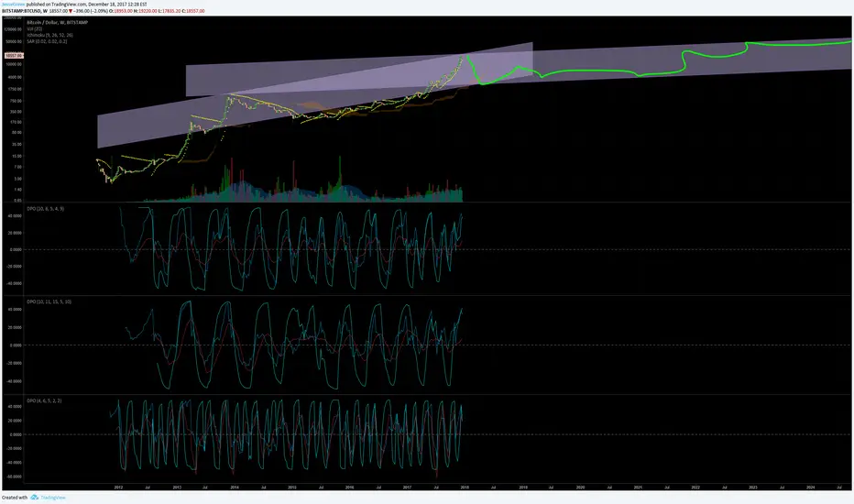Open the TradingView link in the footer
This screenshot has width=854, height=504.
point(53,498)
